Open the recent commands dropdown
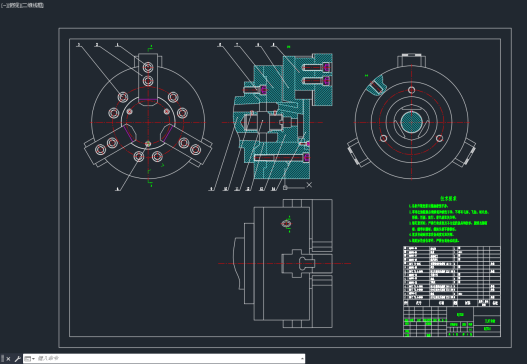The height and width of the screenshot is (364, 527). pos(30,359)
